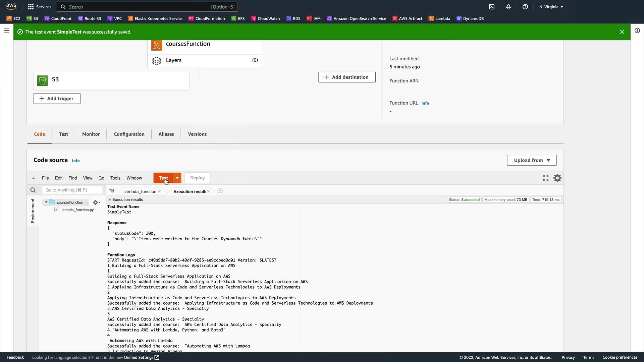Open the CloudShell terminal icon
Screen dimensions: 644x362
click(x=492, y=7)
